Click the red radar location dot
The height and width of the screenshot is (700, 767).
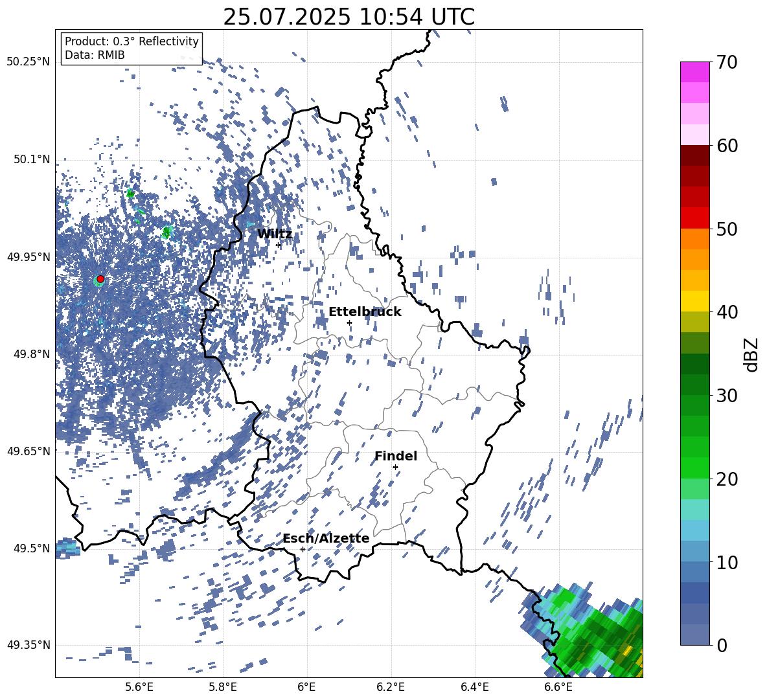(100, 279)
